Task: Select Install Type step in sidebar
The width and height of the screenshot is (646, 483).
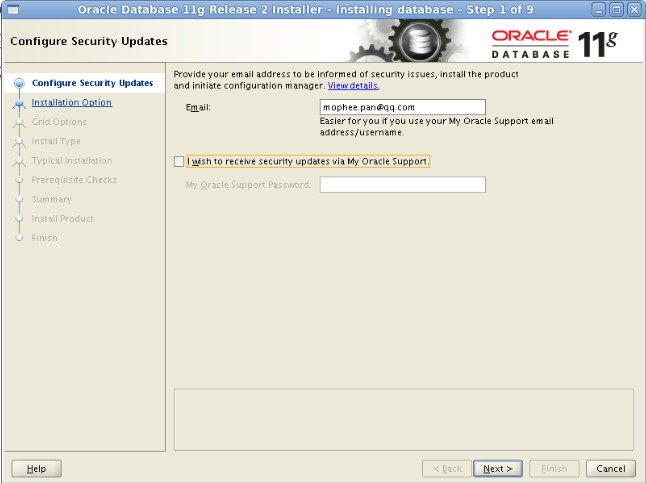Action: point(56,141)
